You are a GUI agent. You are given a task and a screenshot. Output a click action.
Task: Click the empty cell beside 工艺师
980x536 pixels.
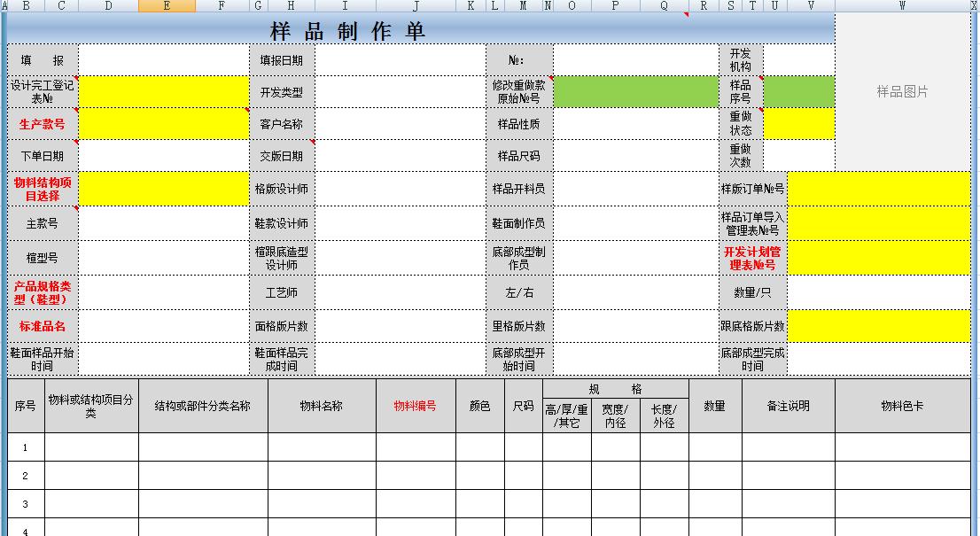point(400,292)
